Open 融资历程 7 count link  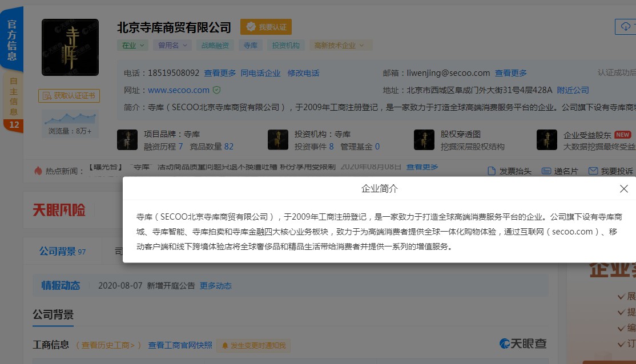coord(163,146)
